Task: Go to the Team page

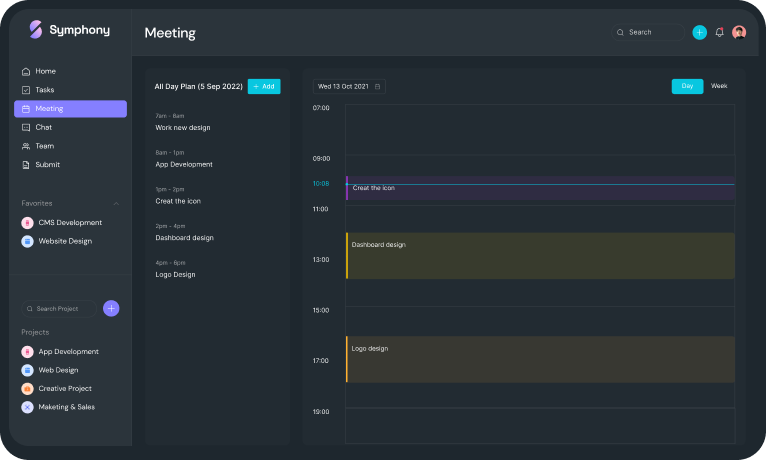Action: pos(45,146)
